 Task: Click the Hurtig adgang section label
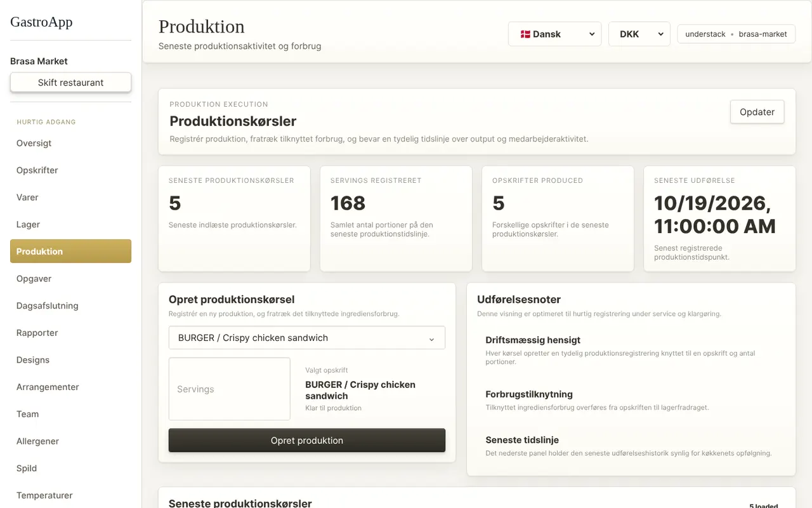(x=46, y=122)
